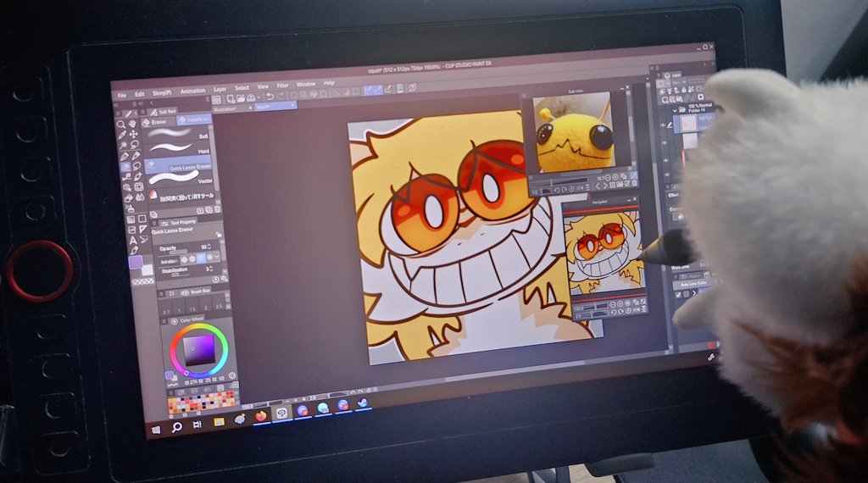868x483 pixels.
Task: Click the Undo arrow in the command bar
Action: pos(270,97)
